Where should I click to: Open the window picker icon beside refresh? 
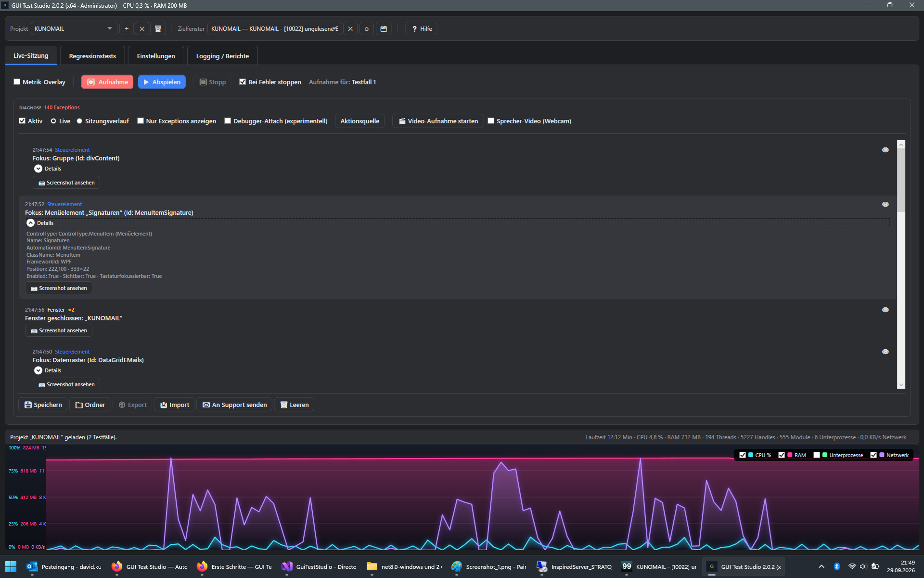[x=384, y=29]
